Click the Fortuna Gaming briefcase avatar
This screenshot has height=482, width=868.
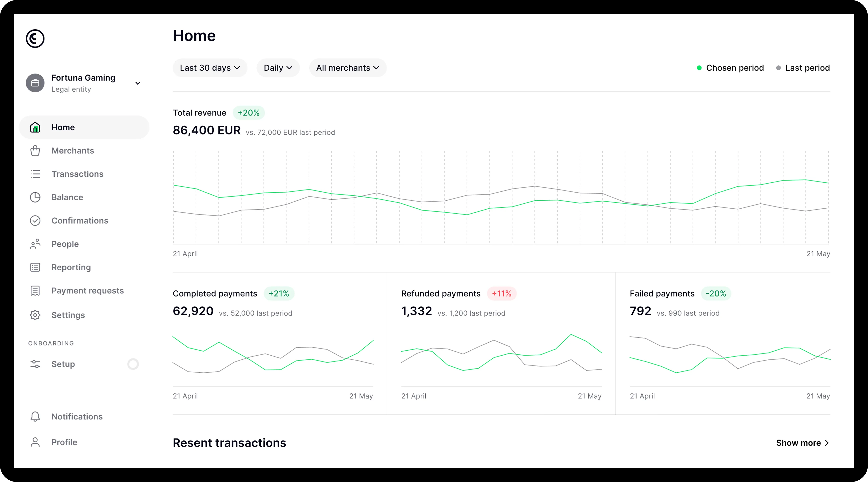(35, 83)
